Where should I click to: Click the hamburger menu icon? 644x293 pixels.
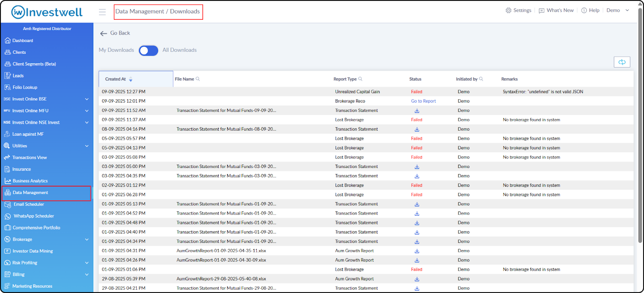point(102,12)
